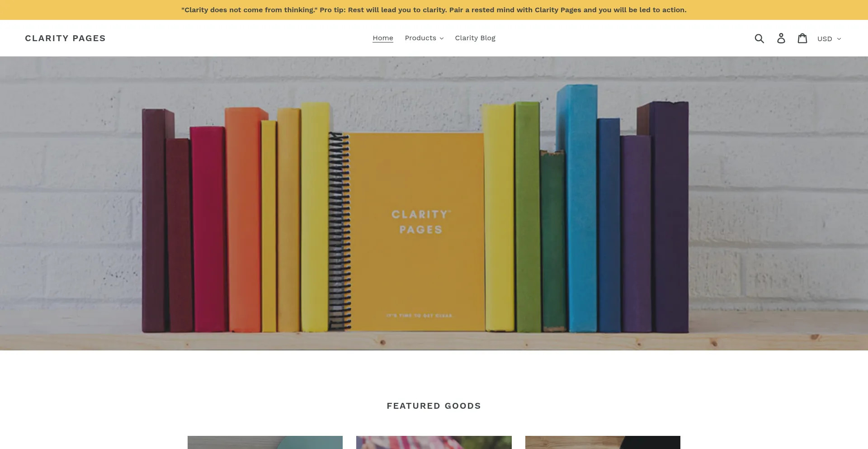
Task: Click the yellow Clarity Pages notebook cover
Action: click(417, 232)
